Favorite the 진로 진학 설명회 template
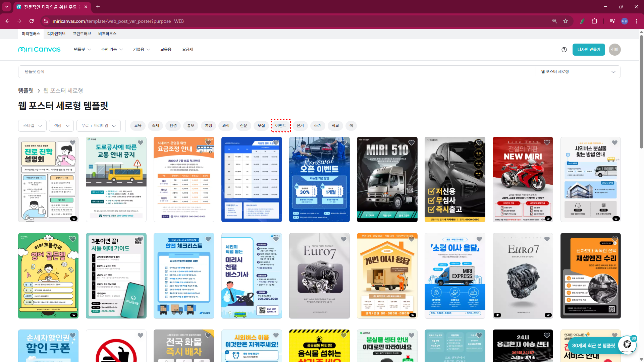 [73, 143]
